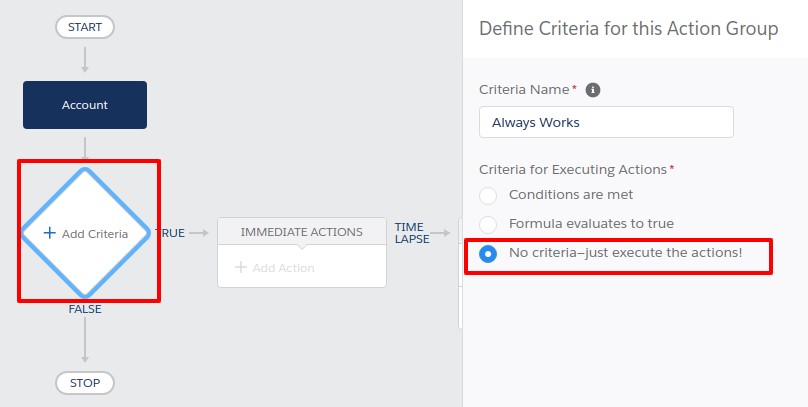The height and width of the screenshot is (407, 808).
Task: Focus the Criteria Name text field
Action: tap(606, 122)
